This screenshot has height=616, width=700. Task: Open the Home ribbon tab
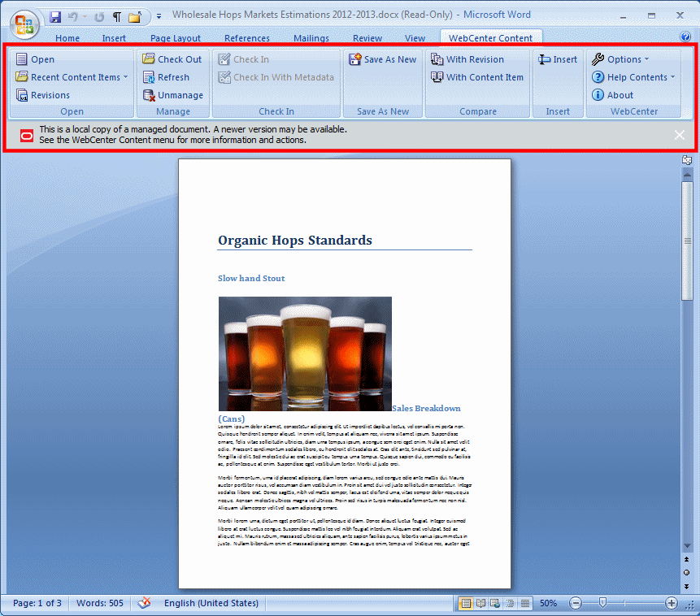pos(67,38)
